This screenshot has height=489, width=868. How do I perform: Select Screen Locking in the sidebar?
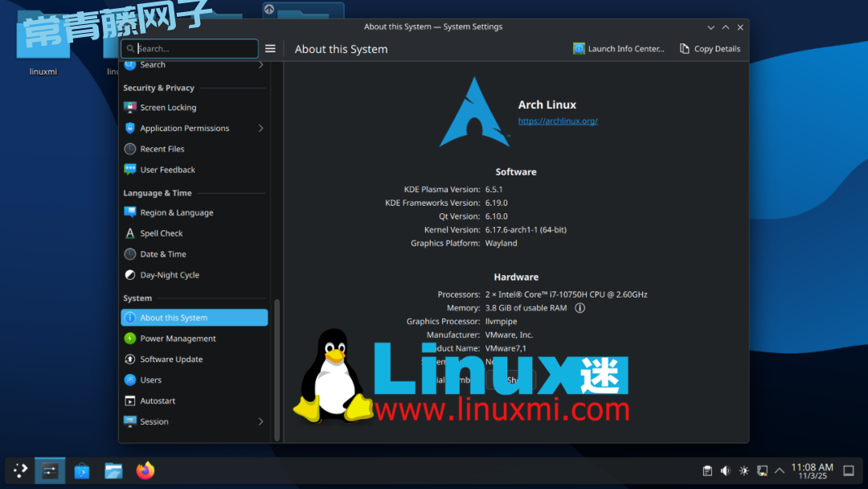168,108
